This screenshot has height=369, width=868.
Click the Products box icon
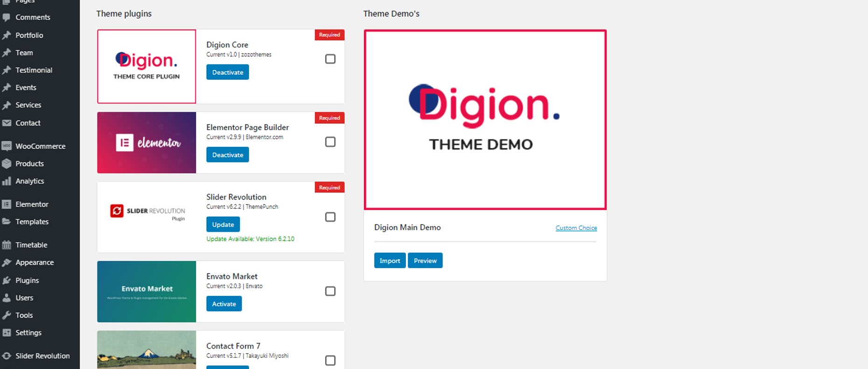(7, 164)
